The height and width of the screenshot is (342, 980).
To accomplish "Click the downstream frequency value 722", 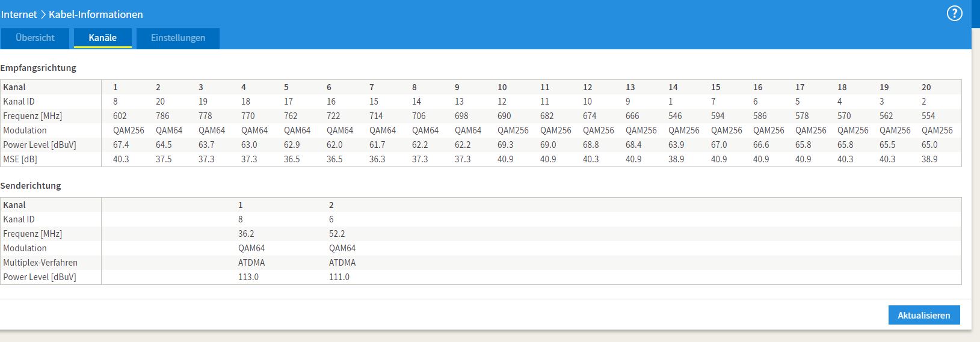I will pyautogui.click(x=333, y=116).
